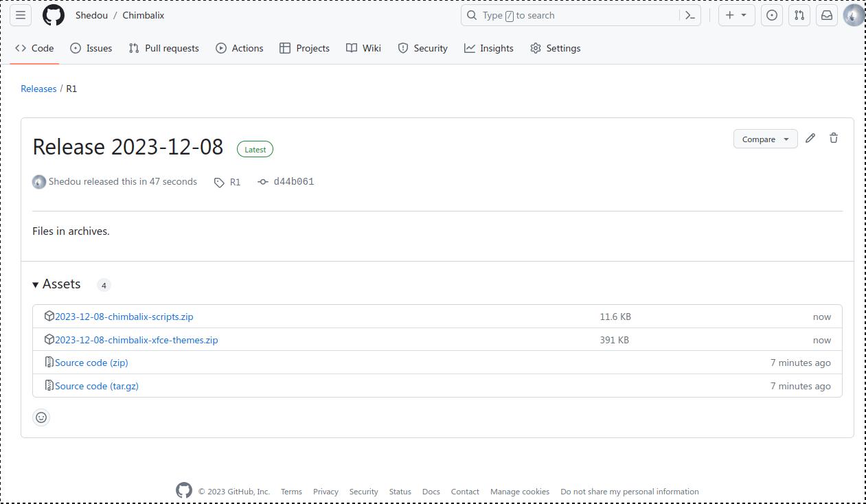Click the '391 KB' file size

(614, 340)
